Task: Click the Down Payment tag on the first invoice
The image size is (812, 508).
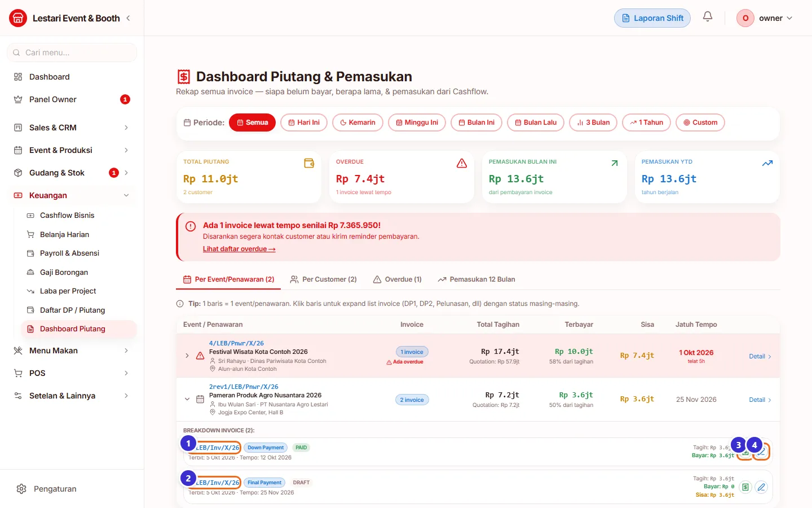Action: [x=266, y=448]
